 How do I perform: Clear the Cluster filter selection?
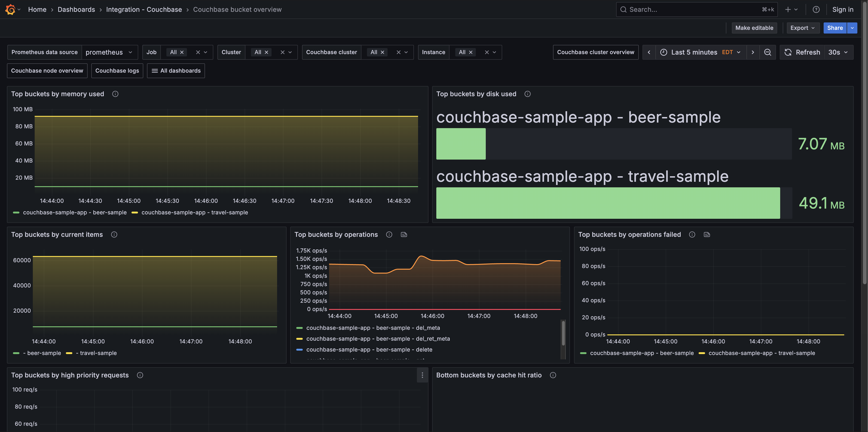tap(282, 52)
